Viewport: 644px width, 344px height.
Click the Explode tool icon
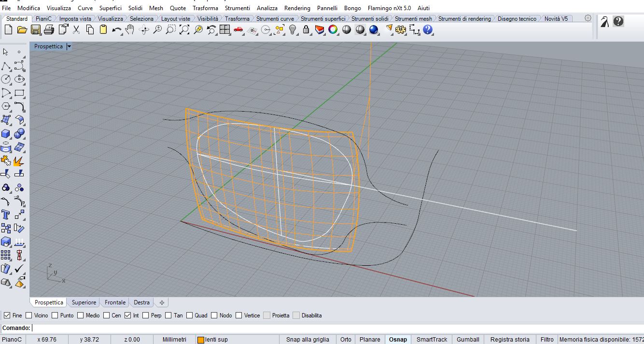[19, 161]
